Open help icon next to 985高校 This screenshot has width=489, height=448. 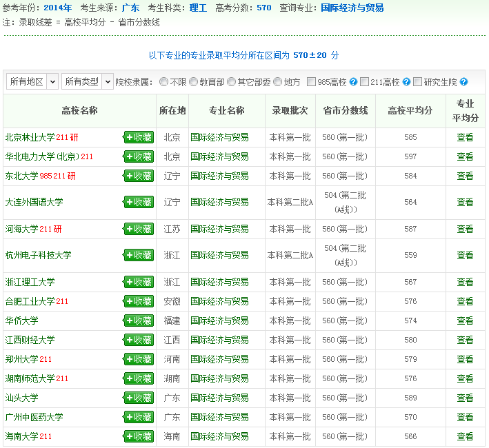coord(353,82)
